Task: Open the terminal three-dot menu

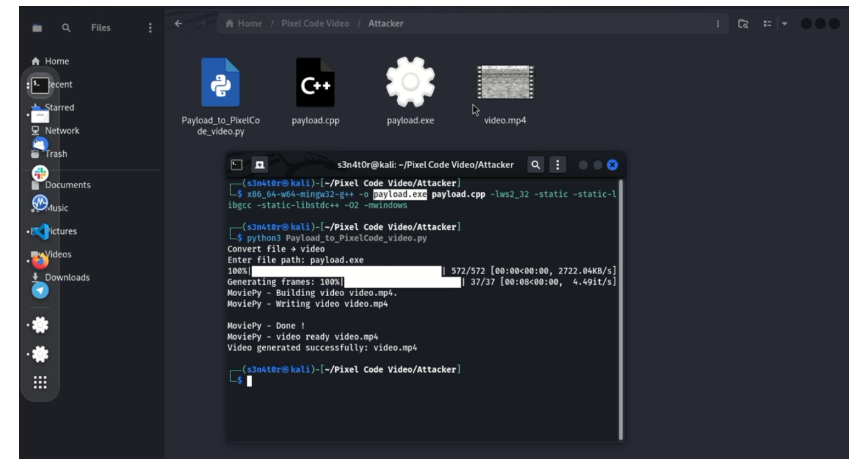Action: pyautogui.click(x=557, y=164)
